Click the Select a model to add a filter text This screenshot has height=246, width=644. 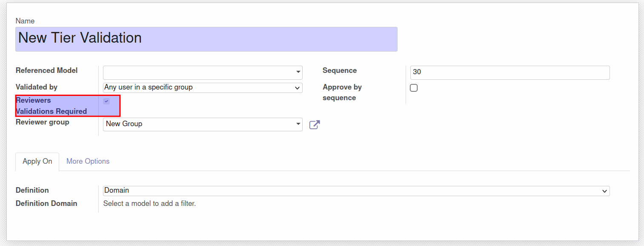(x=149, y=203)
